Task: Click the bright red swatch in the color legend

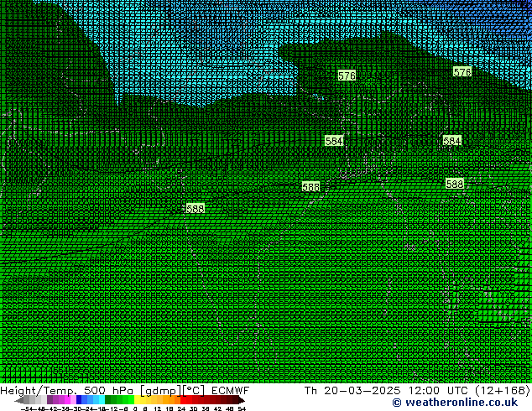Action: tap(183, 399)
